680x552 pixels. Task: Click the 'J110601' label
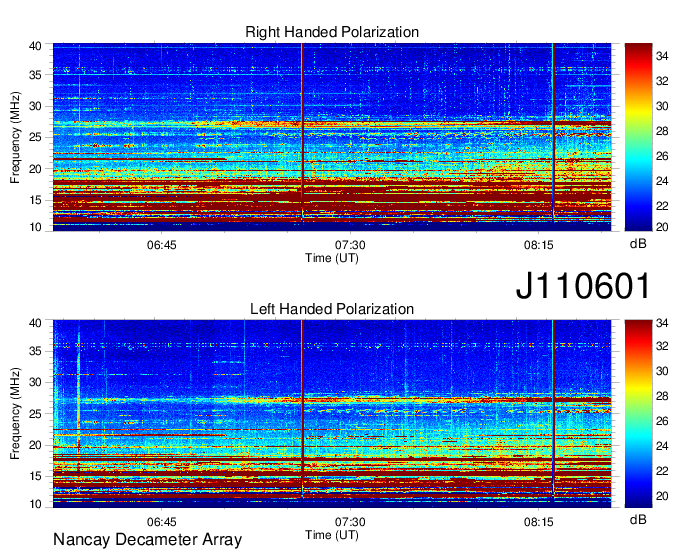point(583,286)
